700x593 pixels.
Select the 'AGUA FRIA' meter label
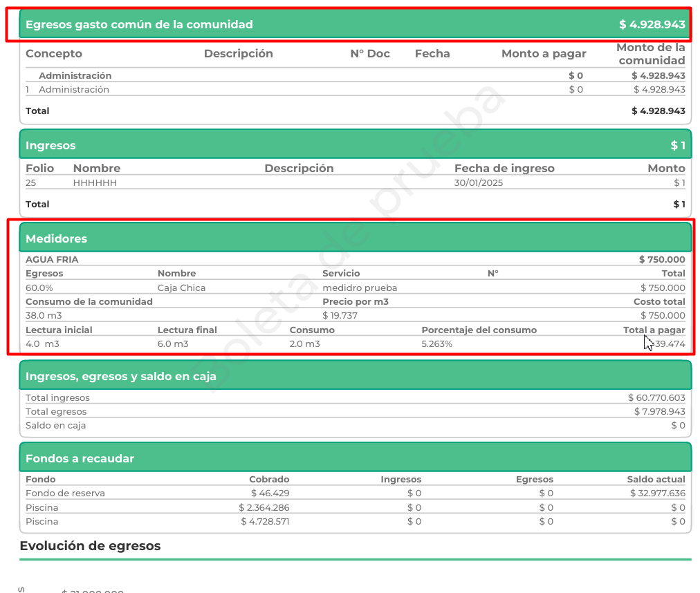[x=52, y=260]
